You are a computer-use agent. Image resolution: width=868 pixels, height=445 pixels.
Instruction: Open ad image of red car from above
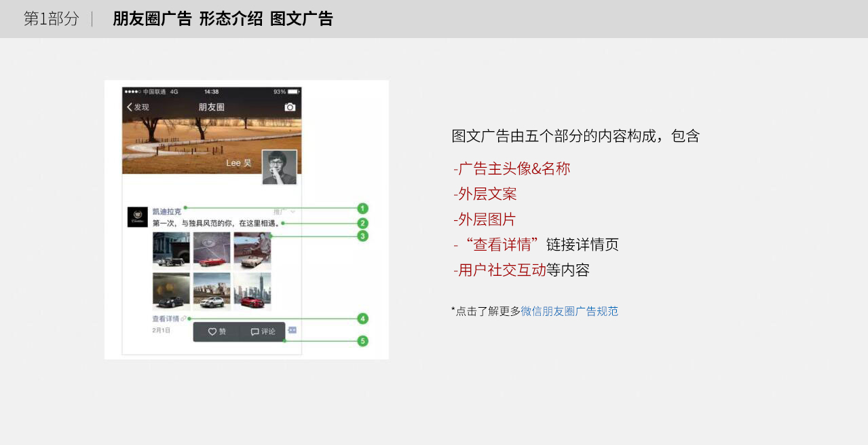212,251
